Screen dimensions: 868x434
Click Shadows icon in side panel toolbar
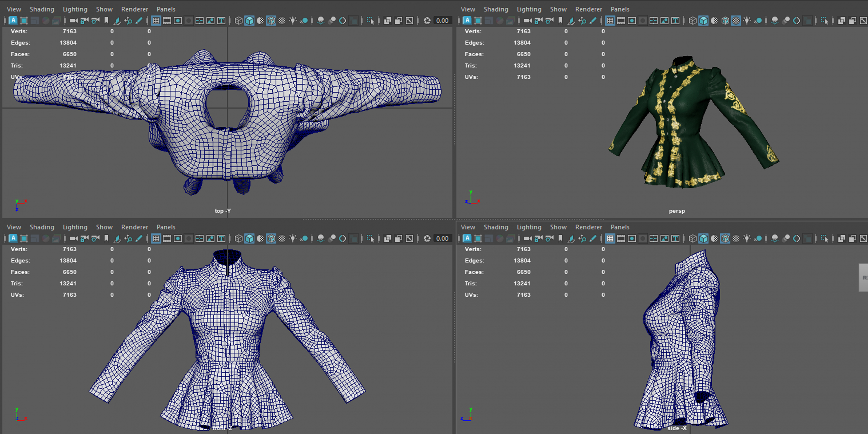tap(758, 238)
